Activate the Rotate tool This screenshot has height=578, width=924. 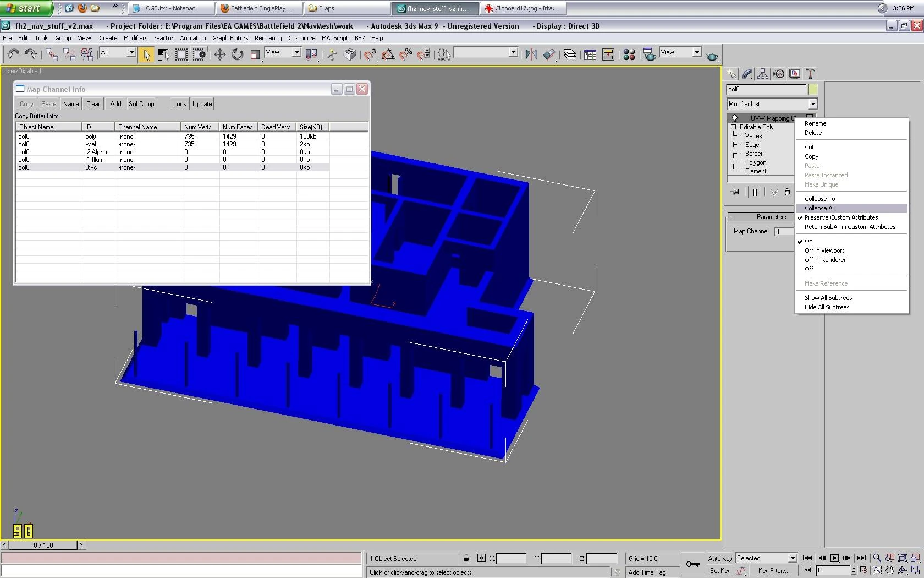click(238, 54)
